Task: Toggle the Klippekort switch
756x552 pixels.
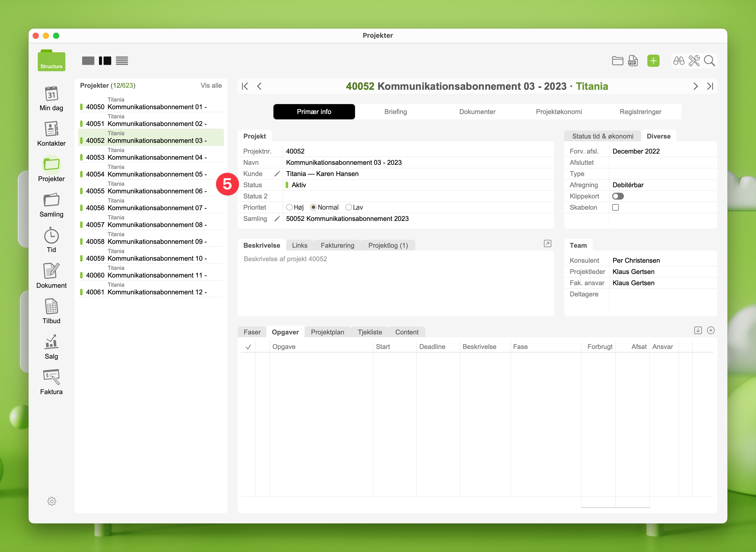Action: pyautogui.click(x=618, y=196)
